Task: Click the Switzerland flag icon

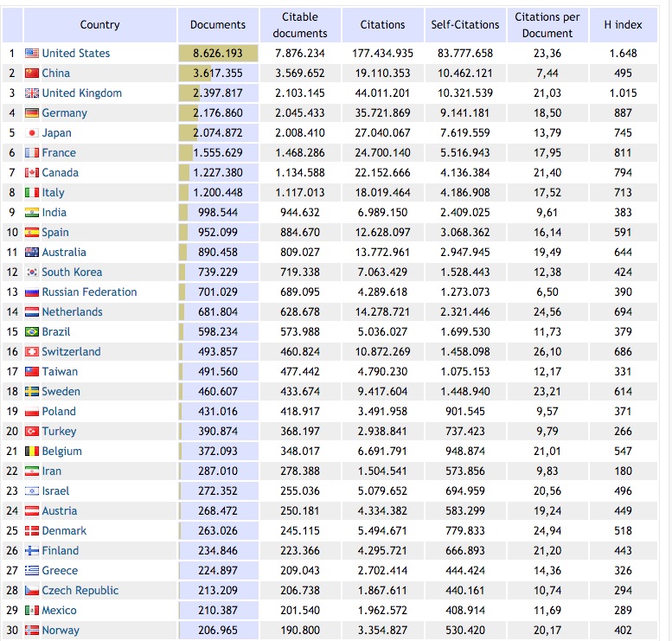Action: pos(32,352)
